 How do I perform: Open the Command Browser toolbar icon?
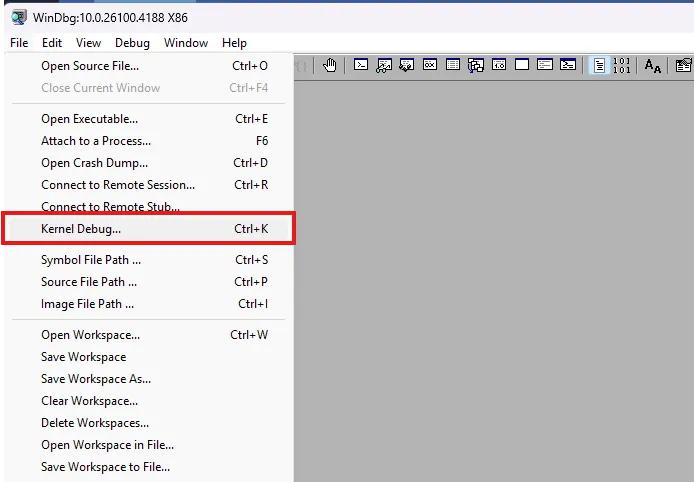(x=568, y=65)
